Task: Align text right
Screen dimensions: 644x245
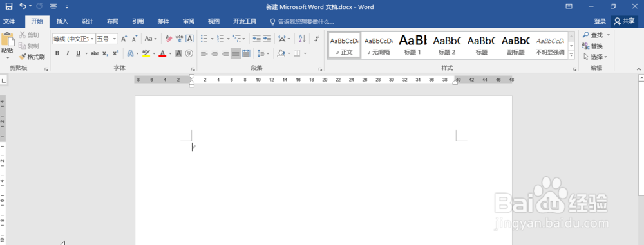Action: [225, 53]
